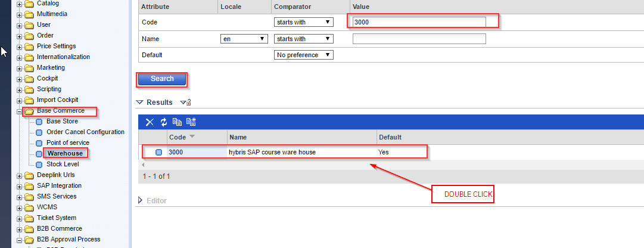Click the blue item icon in row 3000
The height and width of the screenshot is (248, 644).
(x=159, y=152)
